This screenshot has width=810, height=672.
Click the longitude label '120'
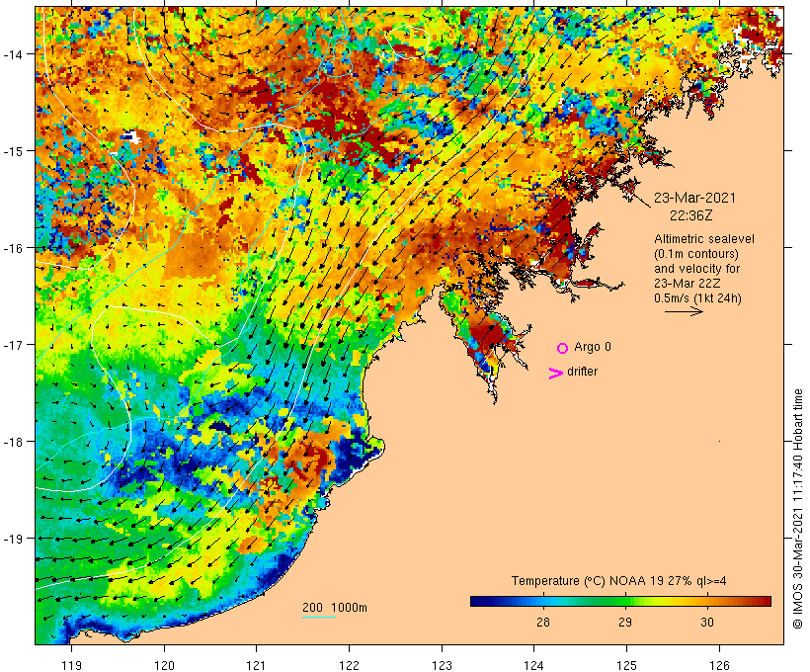tap(164, 665)
